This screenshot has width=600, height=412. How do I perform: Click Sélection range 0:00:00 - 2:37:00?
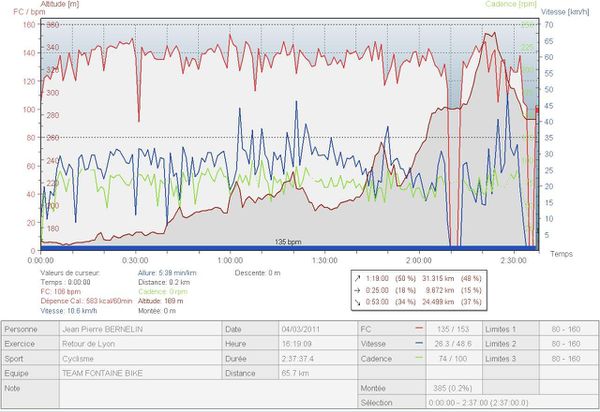(x=478, y=402)
